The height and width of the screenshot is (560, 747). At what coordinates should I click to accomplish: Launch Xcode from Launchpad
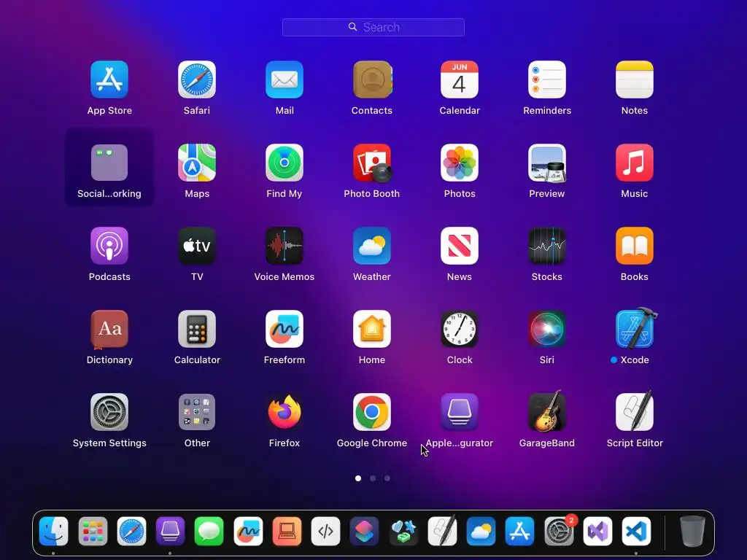(635, 328)
